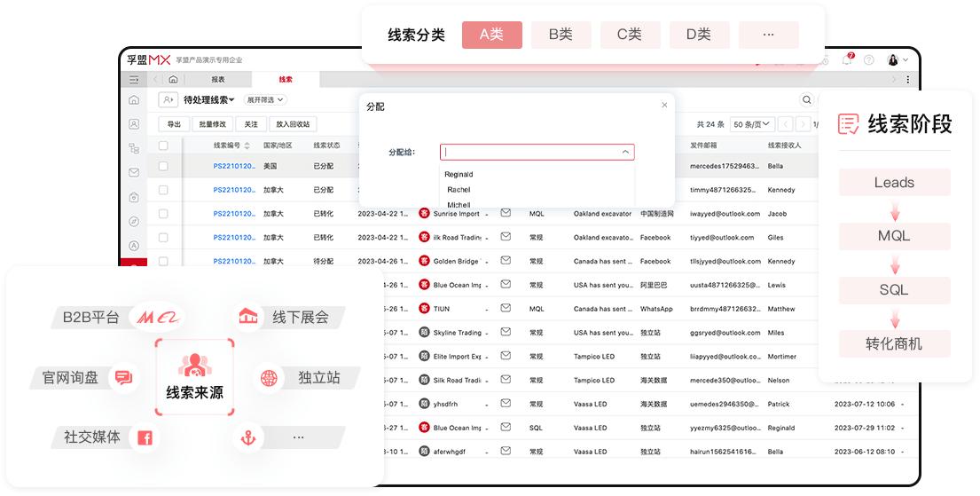
Task: Open the contacts icon in the left sidebar
Action: (134, 124)
